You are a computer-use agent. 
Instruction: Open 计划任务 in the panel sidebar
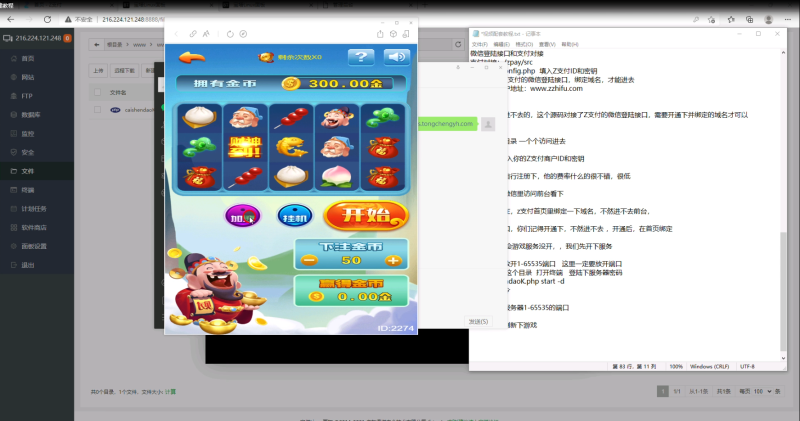pyautogui.click(x=34, y=209)
